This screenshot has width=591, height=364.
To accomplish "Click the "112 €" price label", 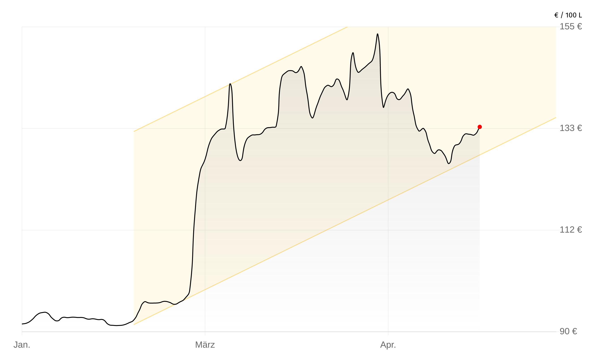I will (571, 230).
